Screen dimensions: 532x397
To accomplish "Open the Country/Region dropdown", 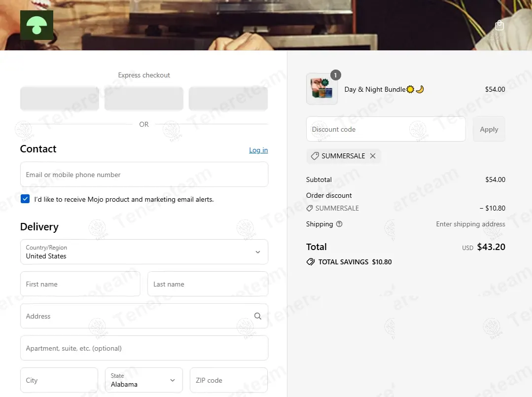I will click(144, 252).
